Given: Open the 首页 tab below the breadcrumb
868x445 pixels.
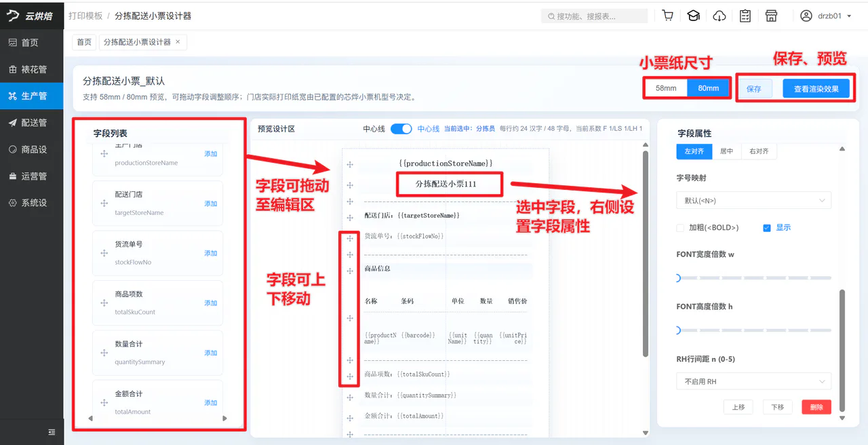Looking at the screenshot, I should tap(84, 42).
